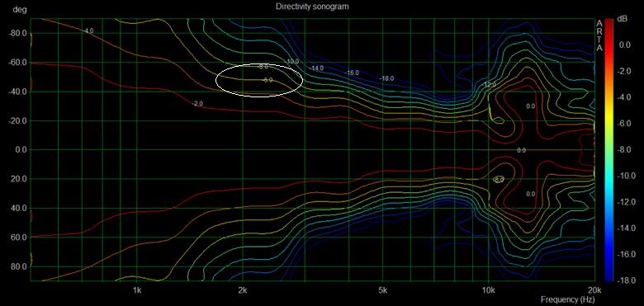Click the 10k frequency axis label
Image resolution: width=644 pixels, height=306 pixels.
coord(488,290)
